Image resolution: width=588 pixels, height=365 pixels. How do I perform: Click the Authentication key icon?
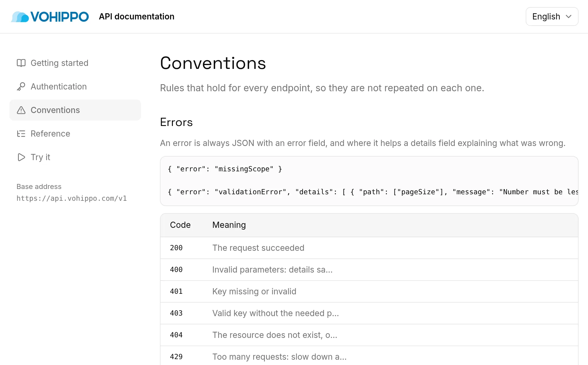pyautogui.click(x=21, y=87)
